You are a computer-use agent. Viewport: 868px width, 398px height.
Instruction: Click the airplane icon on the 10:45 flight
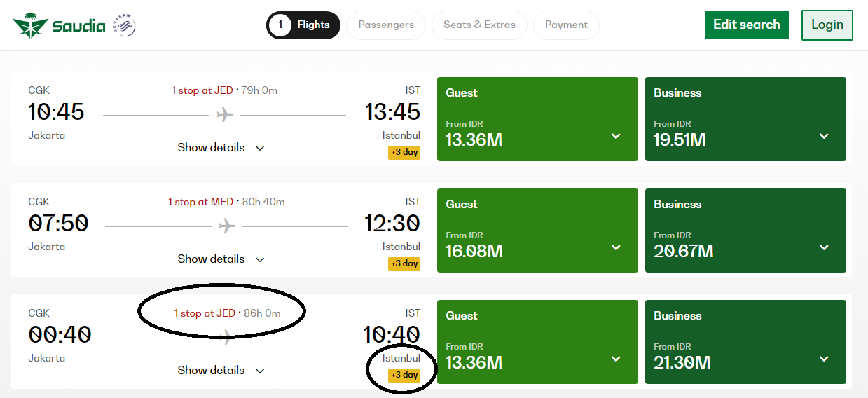point(225,114)
